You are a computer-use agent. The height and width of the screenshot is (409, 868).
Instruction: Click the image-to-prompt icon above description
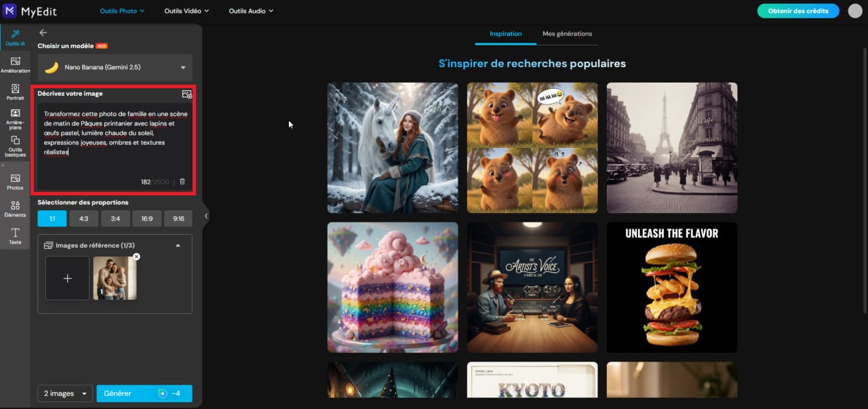[x=187, y=94]
